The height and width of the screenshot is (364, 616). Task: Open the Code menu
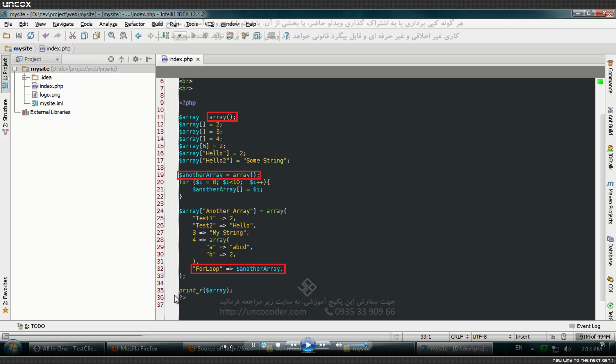tap(86, 24)
